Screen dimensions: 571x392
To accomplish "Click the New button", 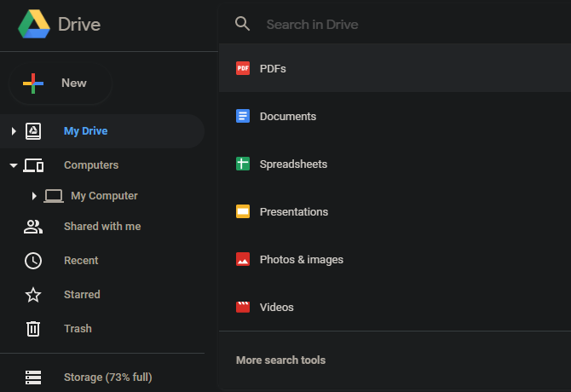I will (60, 83).
